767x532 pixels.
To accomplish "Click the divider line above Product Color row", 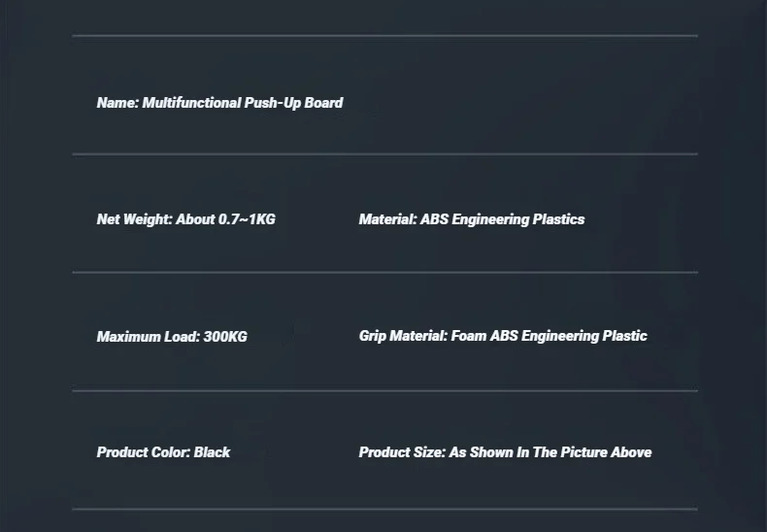I will [x=384, y=390].
